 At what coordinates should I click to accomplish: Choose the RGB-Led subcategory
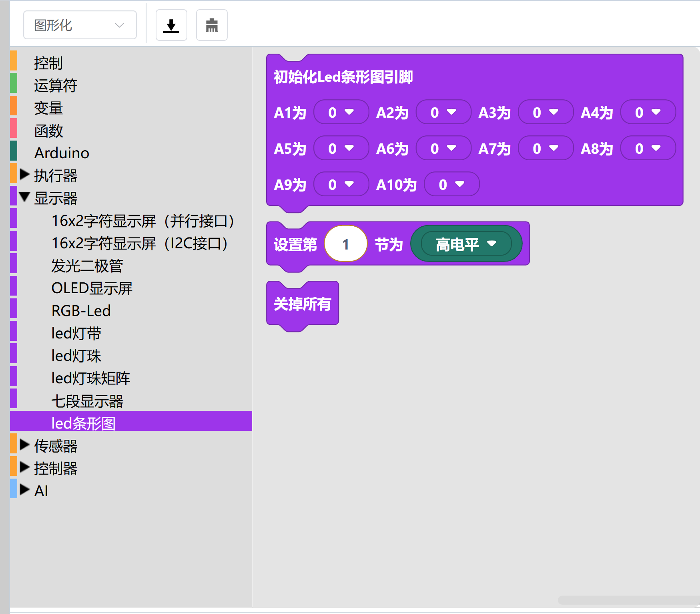(x=81, y=311)
